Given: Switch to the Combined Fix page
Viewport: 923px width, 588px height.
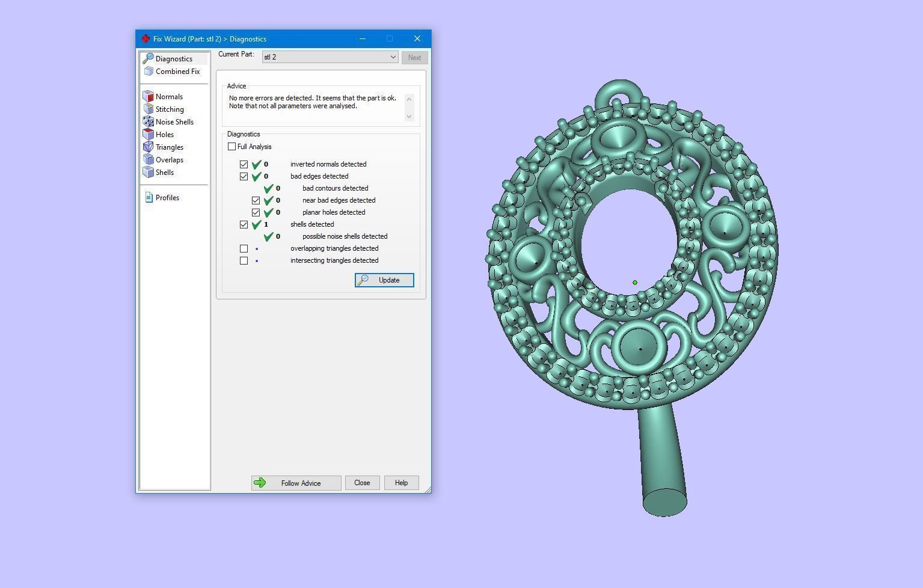Looking at the screenshot, I should coord(177,71).
